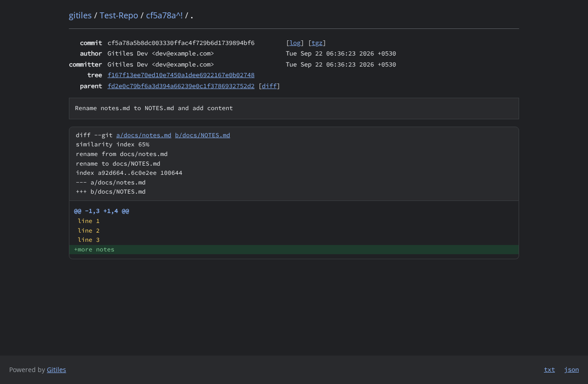The height and width of the screenshot is (384, 588).
Task: Download the tgz archive
Action: [317, 43]
